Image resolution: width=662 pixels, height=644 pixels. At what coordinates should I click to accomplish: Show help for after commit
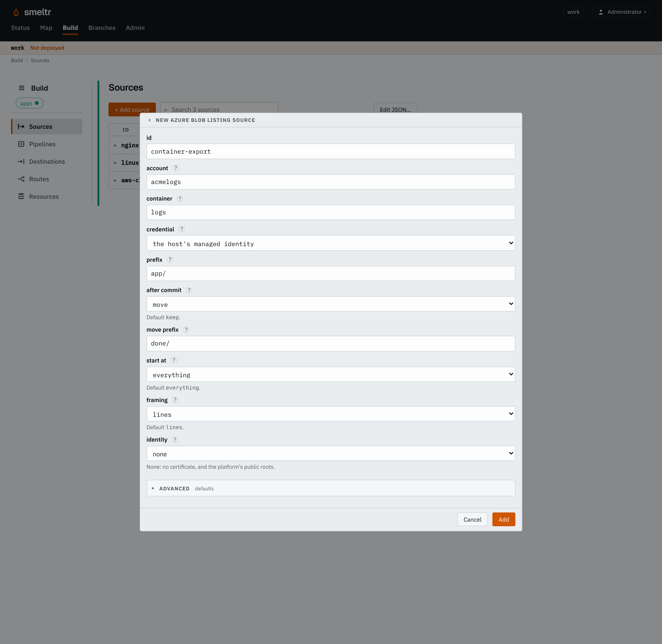point(189,290)
